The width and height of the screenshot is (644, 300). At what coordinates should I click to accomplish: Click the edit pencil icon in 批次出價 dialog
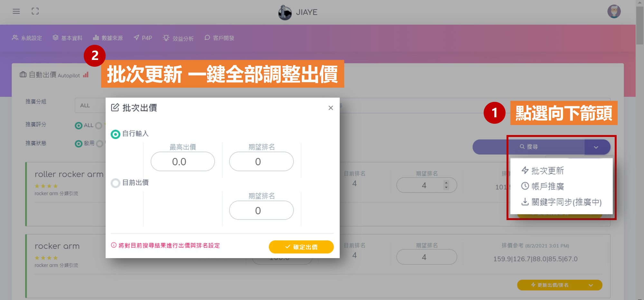coord(115,108)
